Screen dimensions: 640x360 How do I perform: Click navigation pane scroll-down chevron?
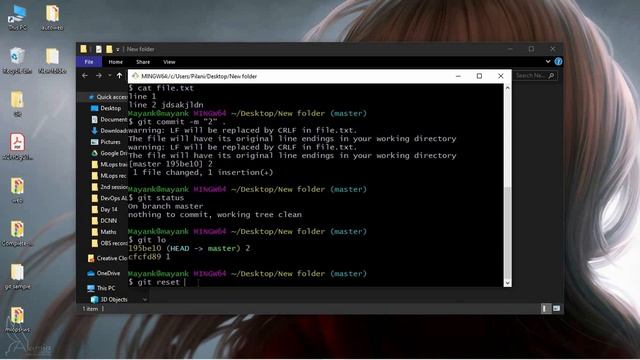click(144, 300)
